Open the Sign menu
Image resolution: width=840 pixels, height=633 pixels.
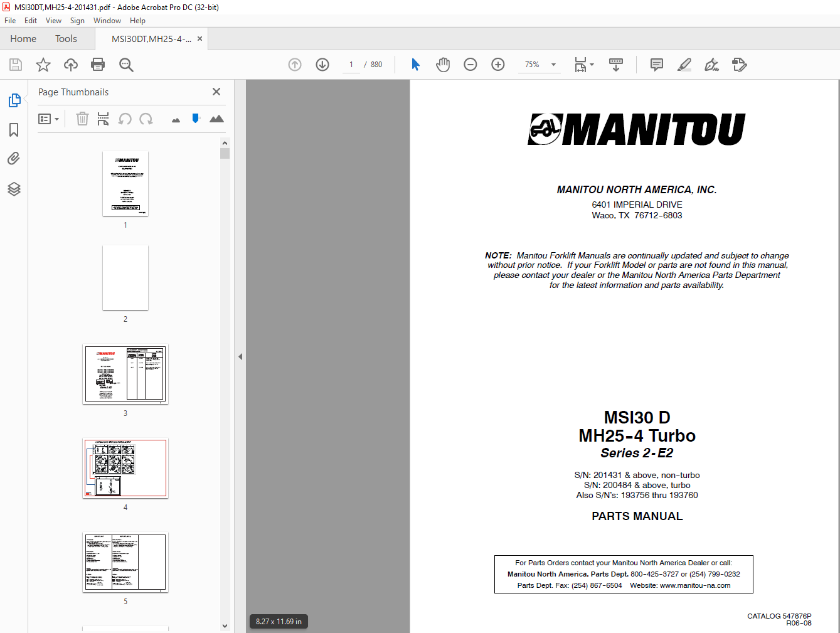point(77,21)
